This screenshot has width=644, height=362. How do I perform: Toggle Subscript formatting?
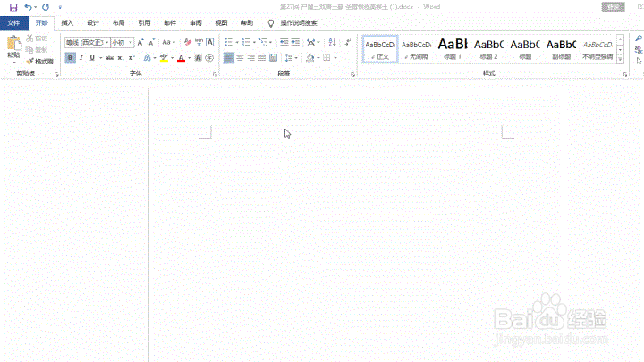[x=121, y=58]
